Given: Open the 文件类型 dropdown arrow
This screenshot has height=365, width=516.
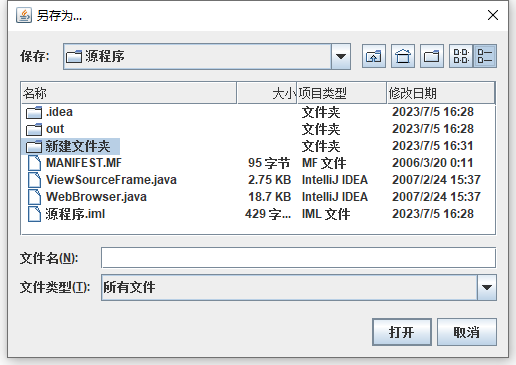Looking at the screenshot, I should pos(487,287).
